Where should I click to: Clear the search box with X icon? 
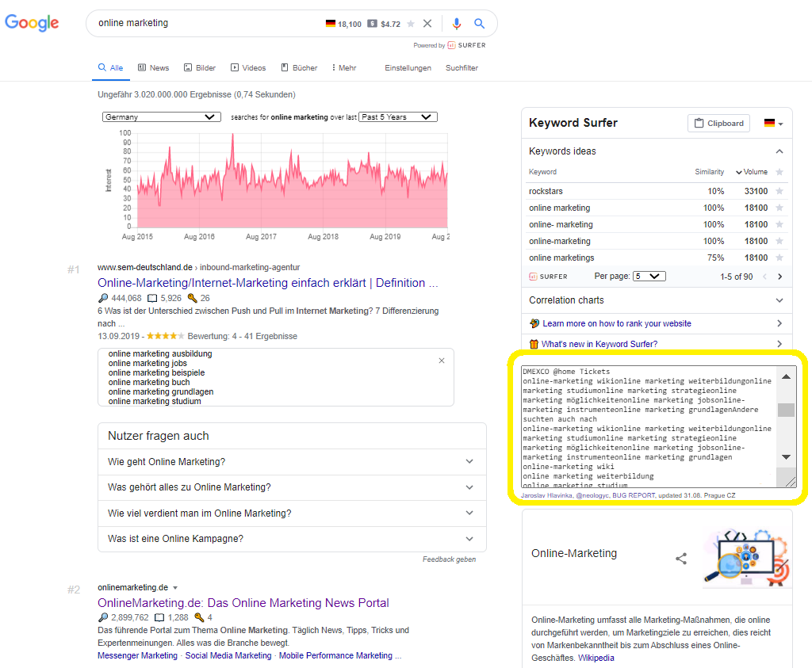click(427, 23)
